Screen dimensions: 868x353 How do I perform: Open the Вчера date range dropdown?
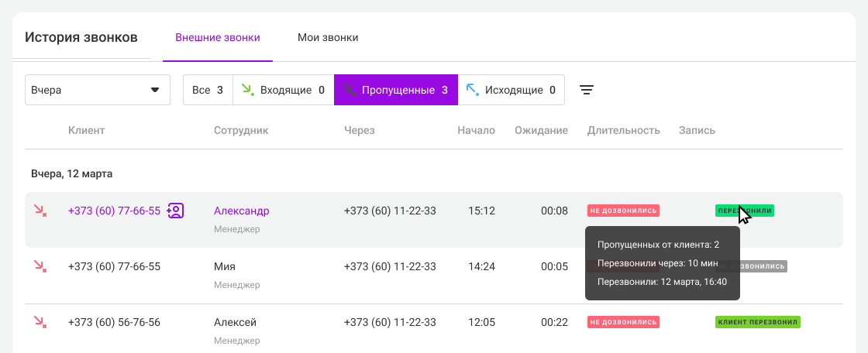[98, 90]
